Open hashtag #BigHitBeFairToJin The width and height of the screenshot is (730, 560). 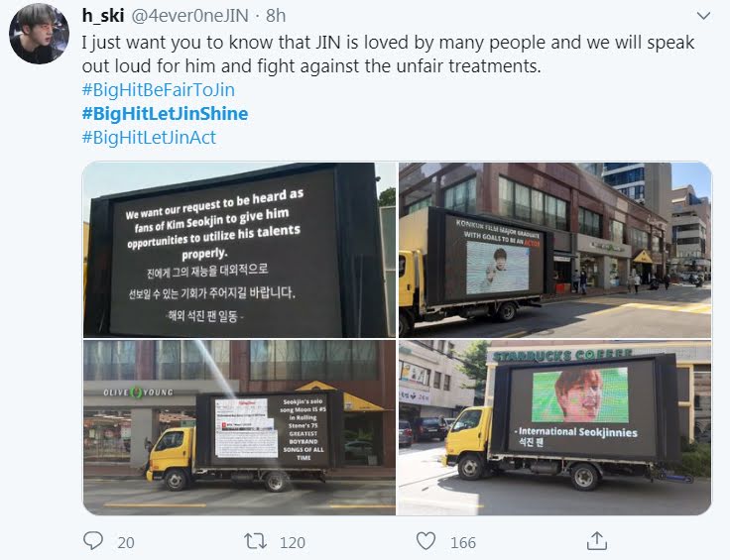159,89
